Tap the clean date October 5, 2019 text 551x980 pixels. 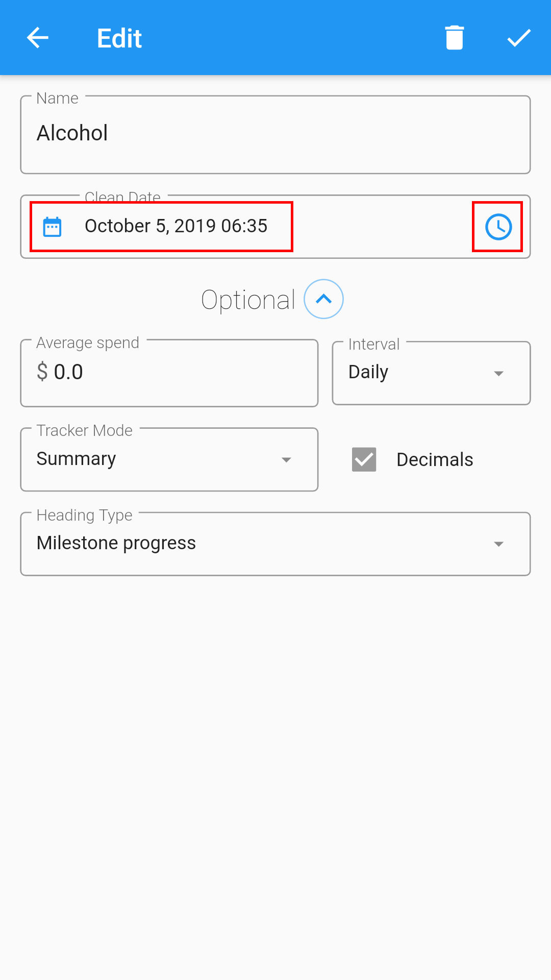[x=176, y=226]
